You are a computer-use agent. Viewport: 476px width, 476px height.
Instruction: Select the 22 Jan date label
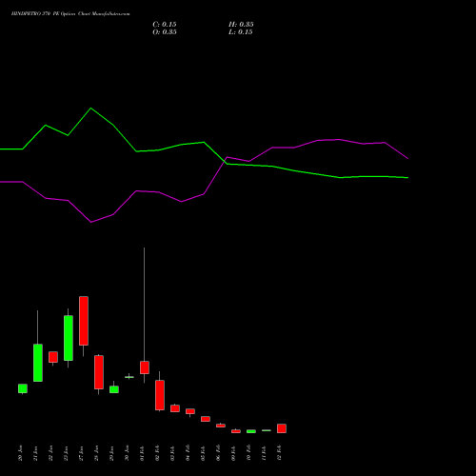[50, 453]
